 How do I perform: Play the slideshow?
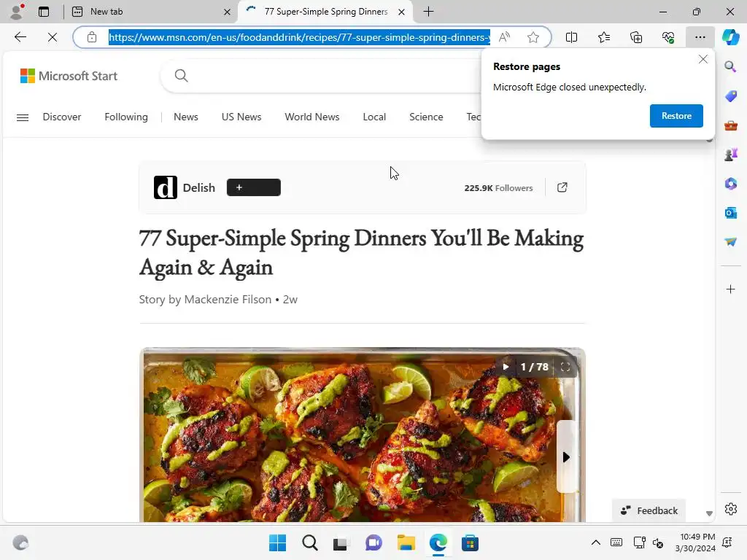506,367
